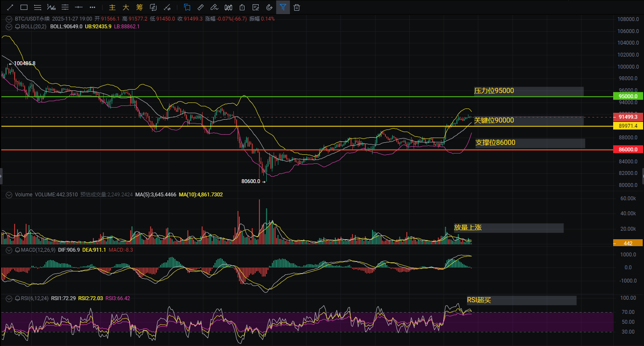The width and height of the screenshot is (644, 346).
Task: Select the wave count drawing tool
Action: (x=51, y=7)
